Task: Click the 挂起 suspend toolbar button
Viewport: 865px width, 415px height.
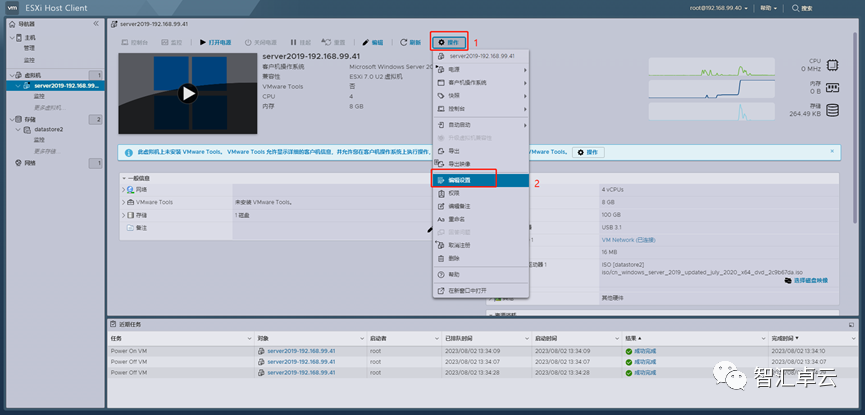Action: click(301, 42)
